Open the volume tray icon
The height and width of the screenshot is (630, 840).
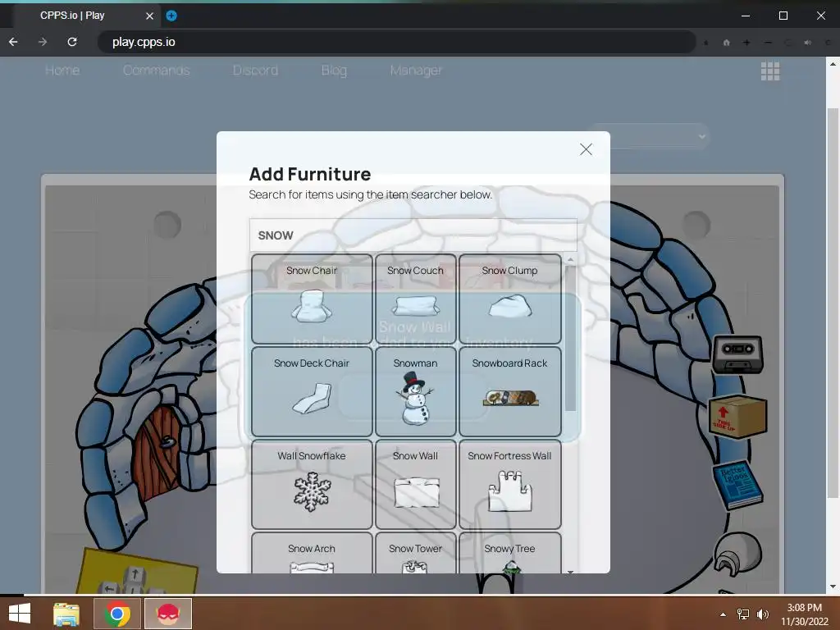(x=762, y=614)
